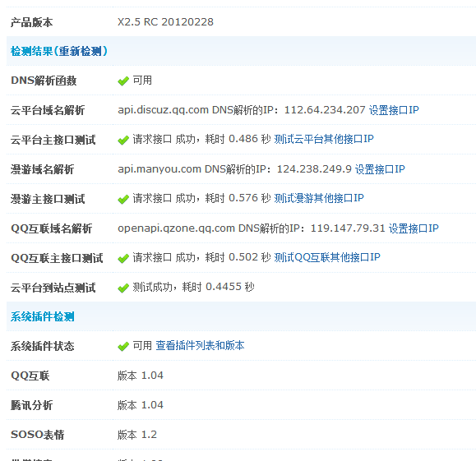Click the 耗时 0.576 秒 result text
The height and width of the screenshot is (461, 476).
coord(238,198)
